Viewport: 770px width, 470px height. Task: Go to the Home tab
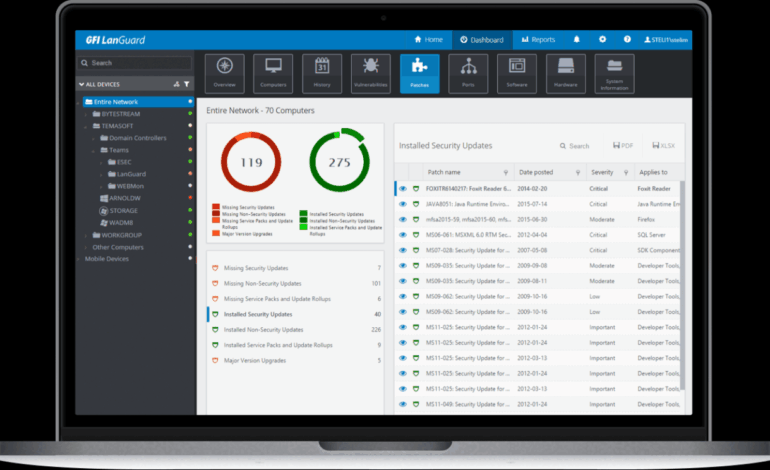click(428, 39)
